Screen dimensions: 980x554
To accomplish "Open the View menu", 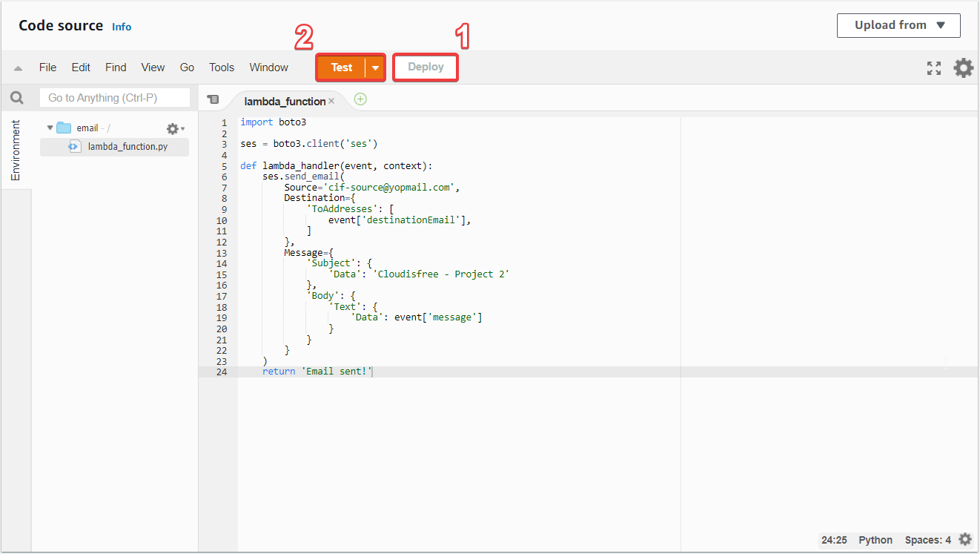I will [153, 67].
